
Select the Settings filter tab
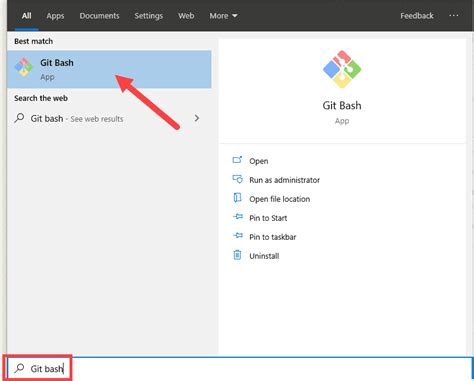149,16
